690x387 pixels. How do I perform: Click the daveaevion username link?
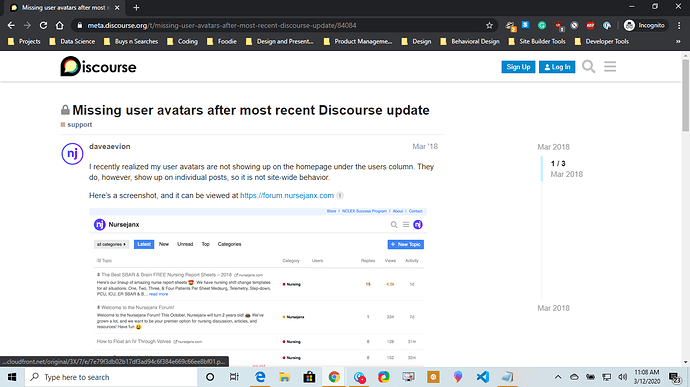tap(110, 147)
